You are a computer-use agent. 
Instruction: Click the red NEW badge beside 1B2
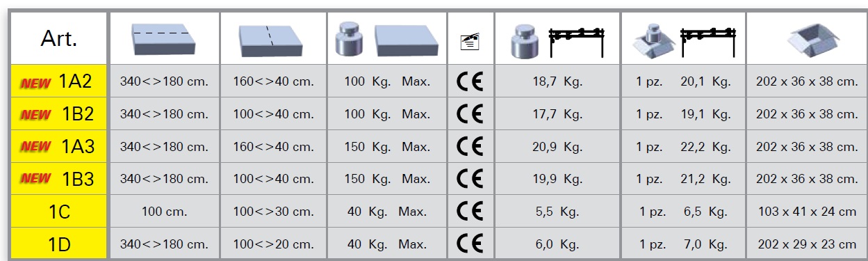(35, 115)
